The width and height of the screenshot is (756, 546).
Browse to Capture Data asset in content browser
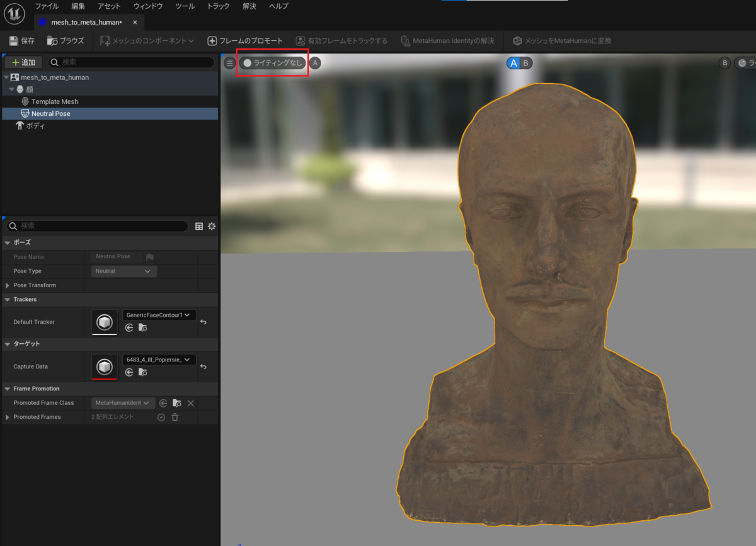pyautogui.click(x=142, y=372)
